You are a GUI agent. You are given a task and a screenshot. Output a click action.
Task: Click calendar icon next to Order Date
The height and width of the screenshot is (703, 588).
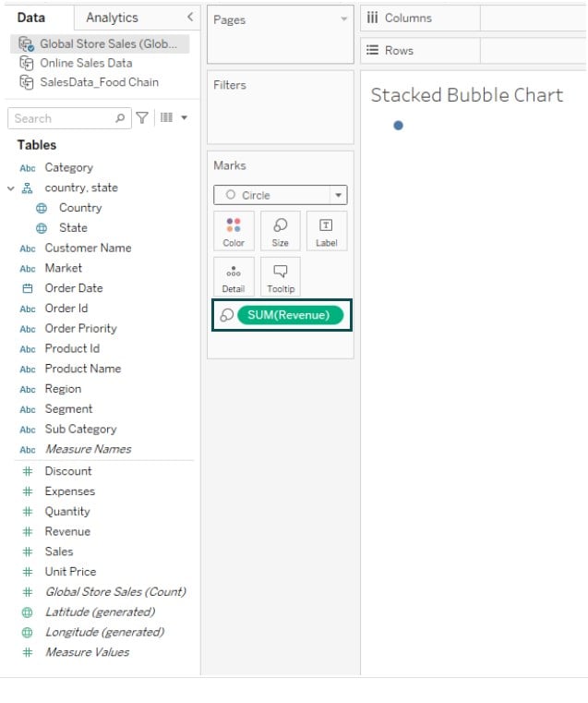tap(28, 288)
